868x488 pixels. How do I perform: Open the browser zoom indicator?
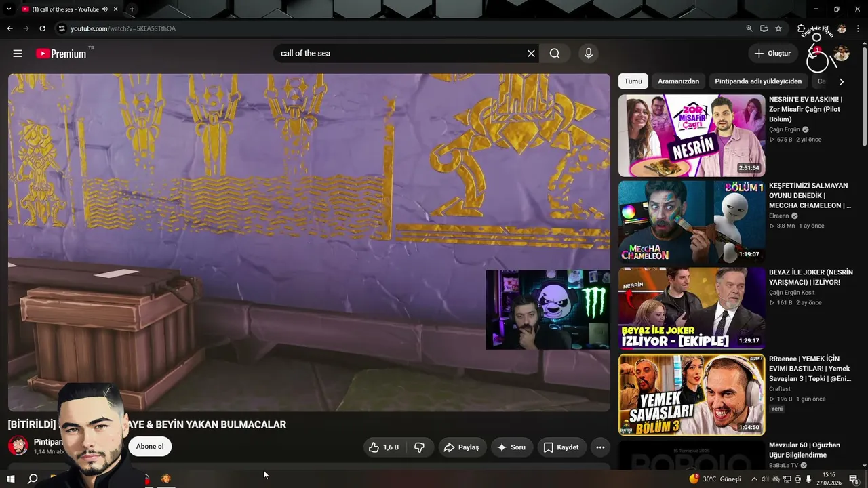pyautogui.click(x=749, y=28)
